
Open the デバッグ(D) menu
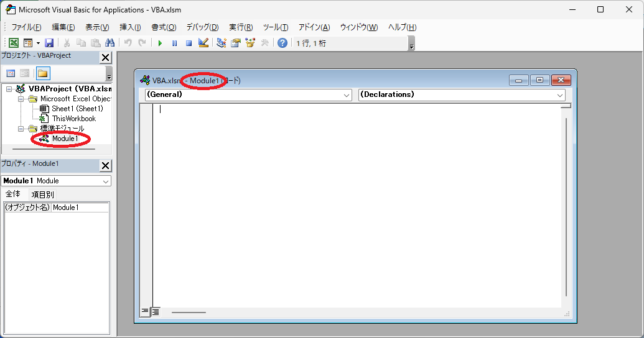[202, 27]
